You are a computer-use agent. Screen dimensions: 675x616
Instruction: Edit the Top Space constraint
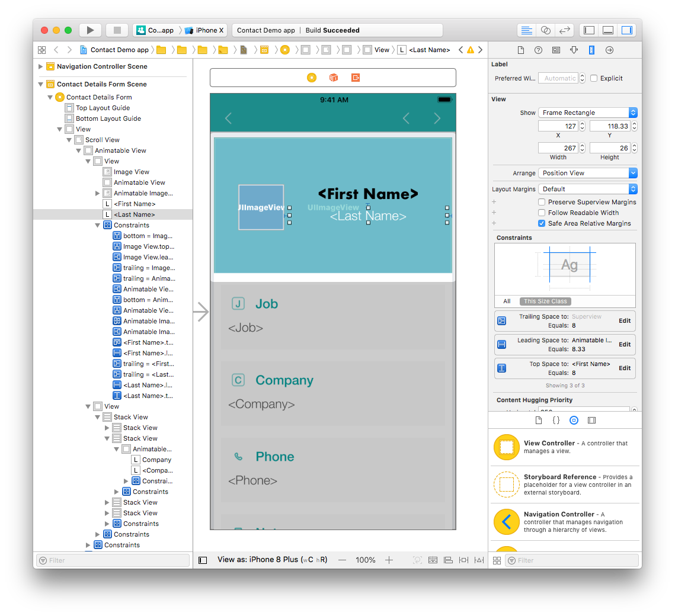[624, 368]
